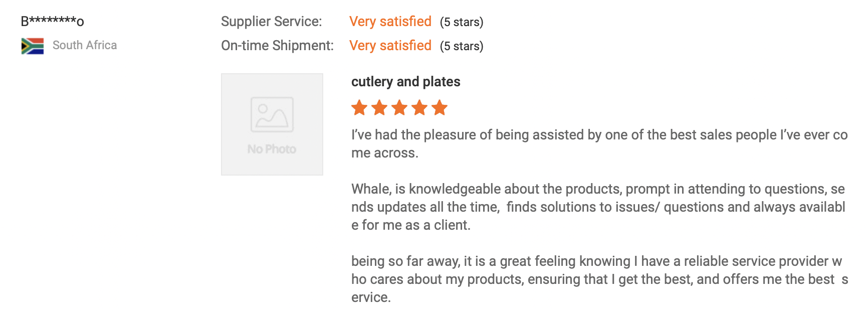
Task: Click the "On-time Shipment:" label
Action: pyautogui.click(x=277, y=46)
